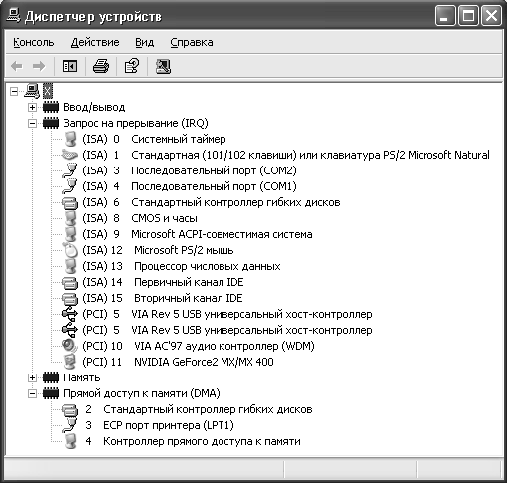Viewport: 507px width, 483px height.
Task: Select Системный таймер IRQ 0 entry
Action: coord(154,139)
